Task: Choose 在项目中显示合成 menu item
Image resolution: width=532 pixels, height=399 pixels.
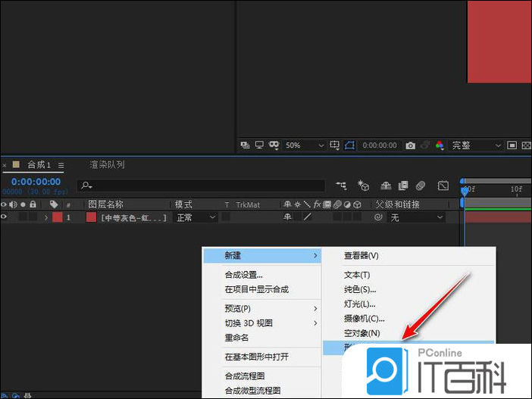Action: (256, 289)
